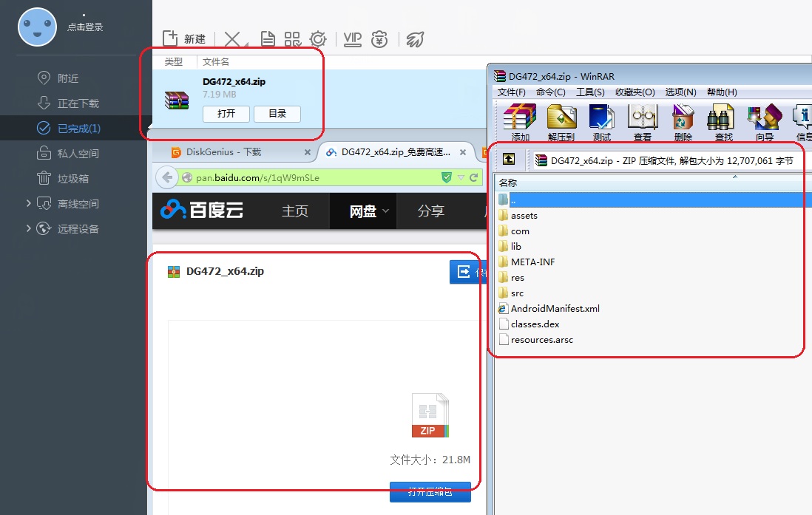Click the rocket speed-up icon
This screenshot has height=515, width=812.
click(x=415, y=39)
